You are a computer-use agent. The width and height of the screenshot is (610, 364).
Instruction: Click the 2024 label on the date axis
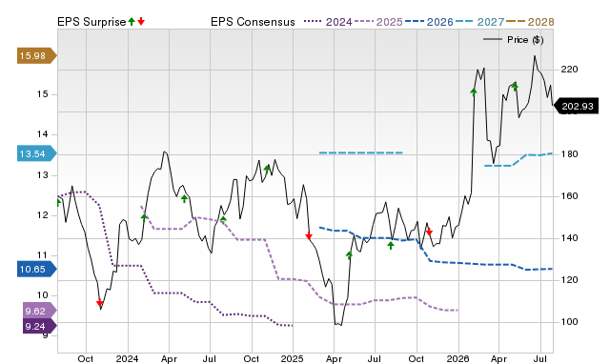[x=127, y=358]
